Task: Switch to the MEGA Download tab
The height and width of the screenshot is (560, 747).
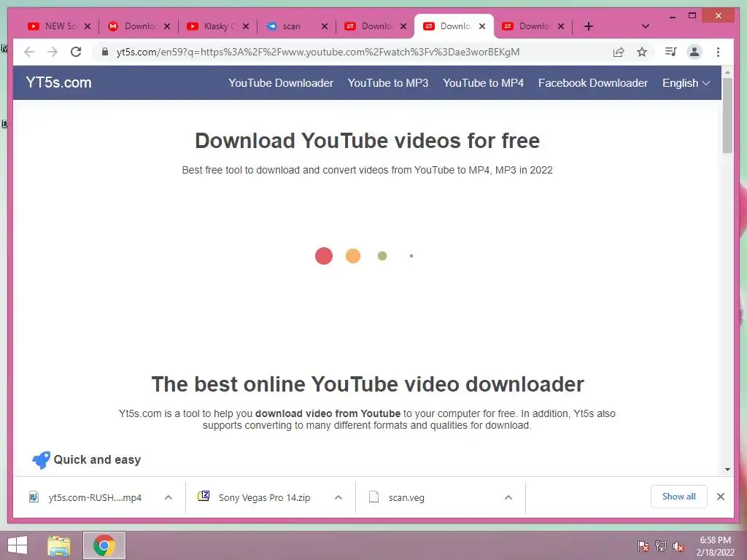Action: (x=138, y=26)
